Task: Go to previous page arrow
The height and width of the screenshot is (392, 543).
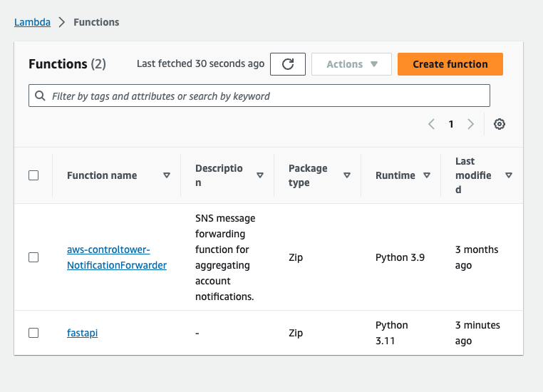Action: pos(431,124)
